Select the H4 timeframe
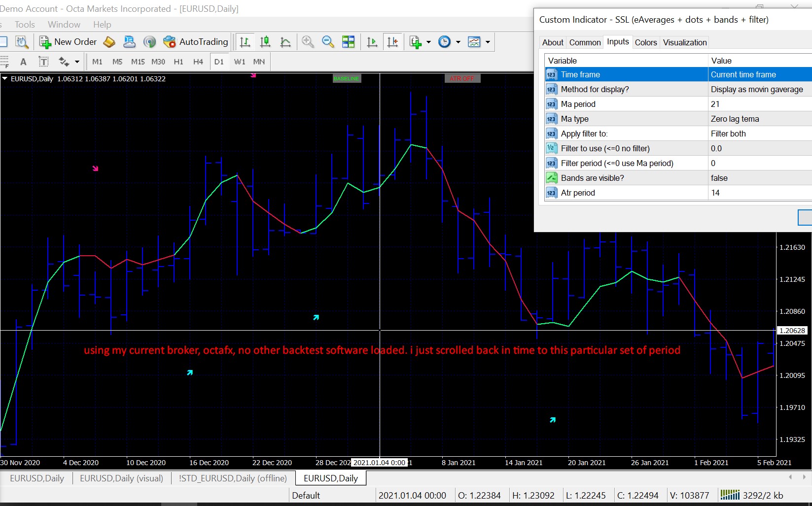Viewport: 812px width, 506px height. (x=198, y=62)
